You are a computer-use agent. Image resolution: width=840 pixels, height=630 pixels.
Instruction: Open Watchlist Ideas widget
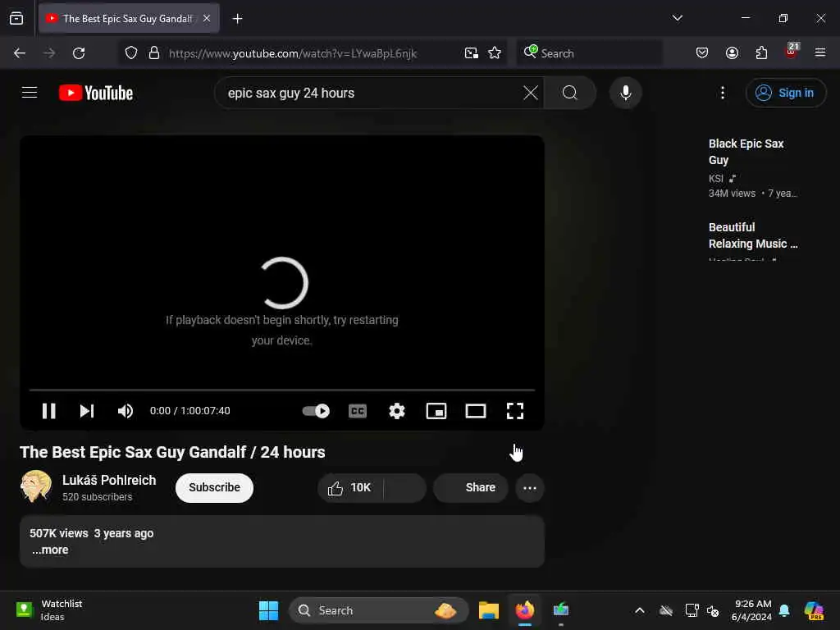coord(48,610)
